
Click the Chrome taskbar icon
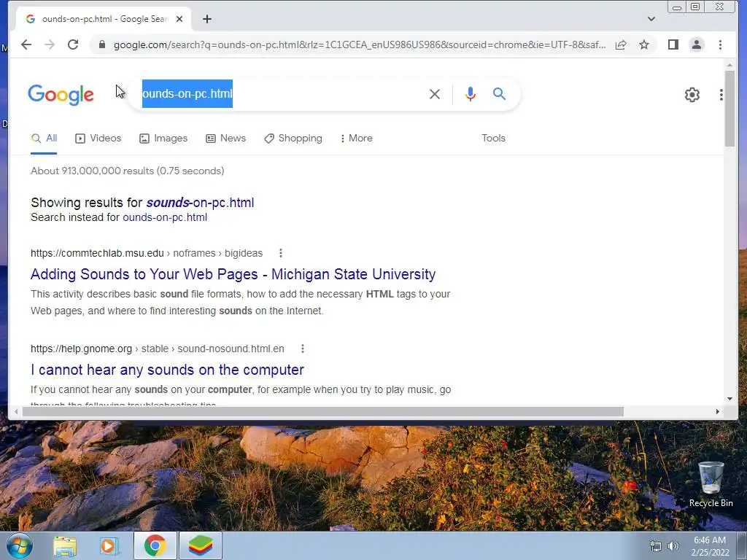coord(155,545)
